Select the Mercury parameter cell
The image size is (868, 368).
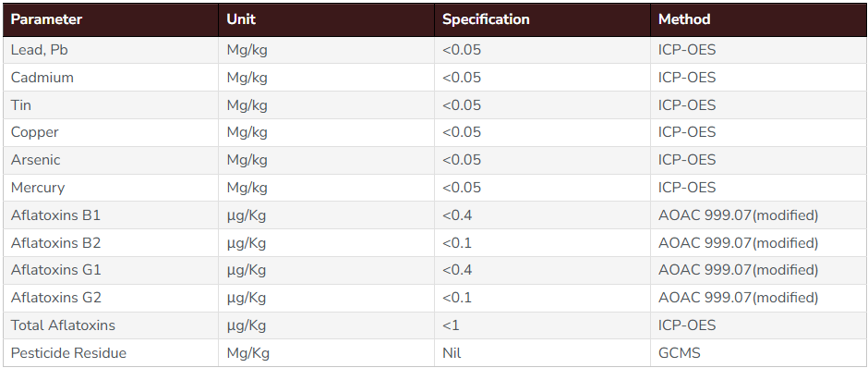[x=111, y=188]
